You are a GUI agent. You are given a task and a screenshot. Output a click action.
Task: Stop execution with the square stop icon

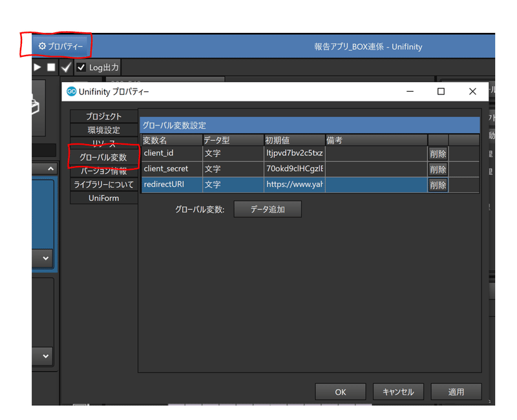51,67
